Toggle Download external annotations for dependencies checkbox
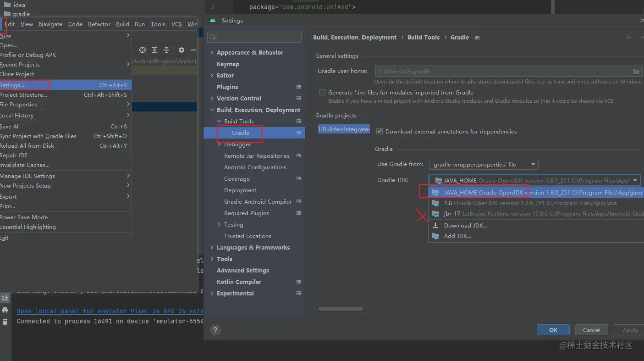Viewport: 644px width, 361px height. coord(379,131)
